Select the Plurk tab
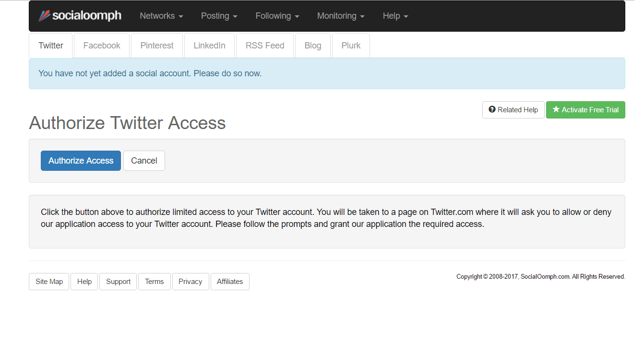644x343 pixels. (x=351, y=46)
